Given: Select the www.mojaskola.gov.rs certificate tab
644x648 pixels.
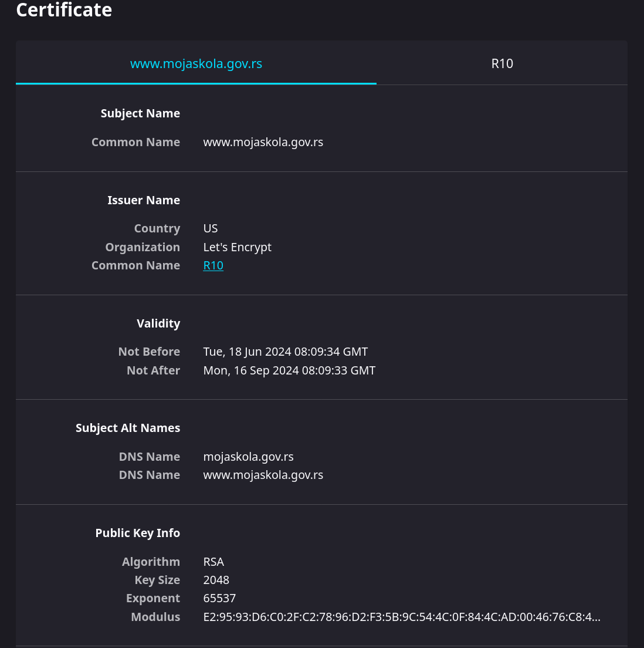Looking at the screenshot, I should tap(196, 63).
